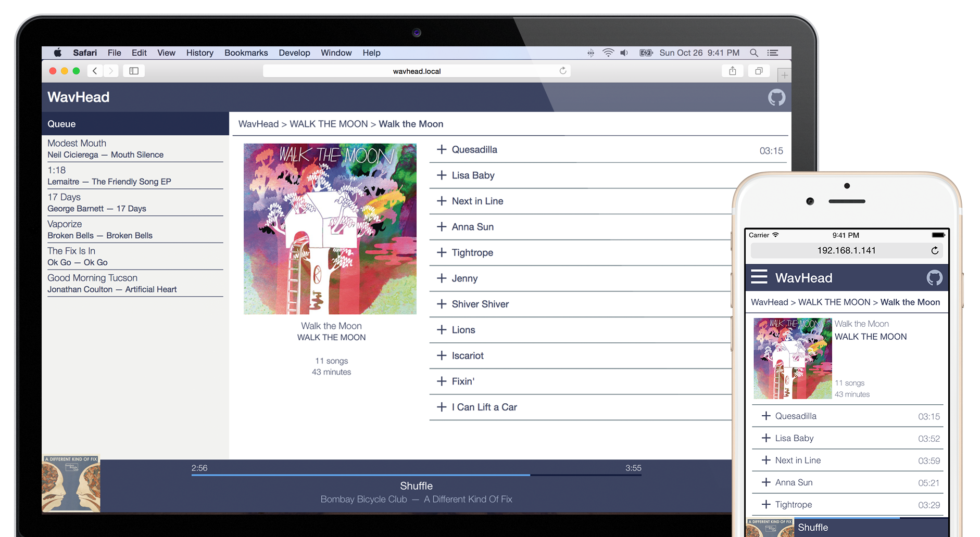Select Vaporize in queue
980x537 pixels.
pyautogui.click(x=135, y=229)
